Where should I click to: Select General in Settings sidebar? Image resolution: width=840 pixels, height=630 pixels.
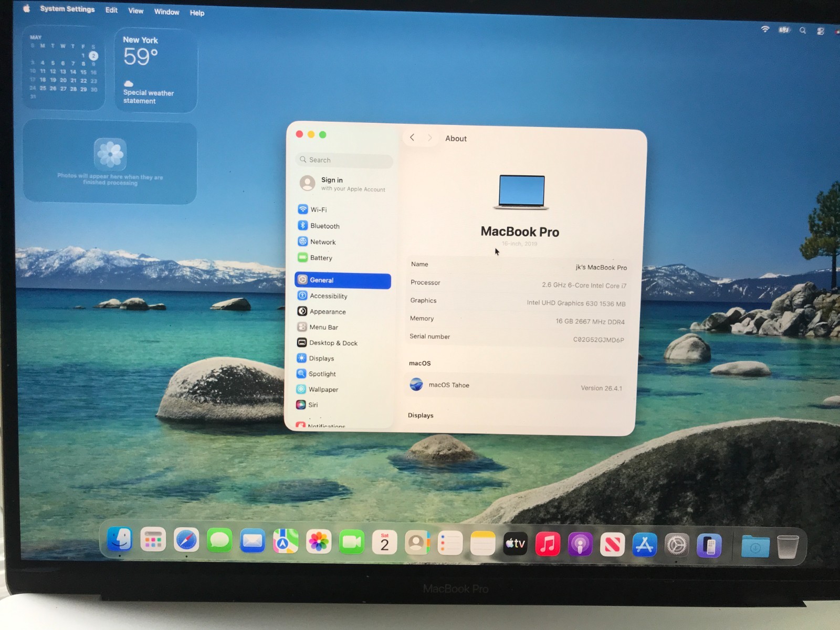click(x=343, y=280)
